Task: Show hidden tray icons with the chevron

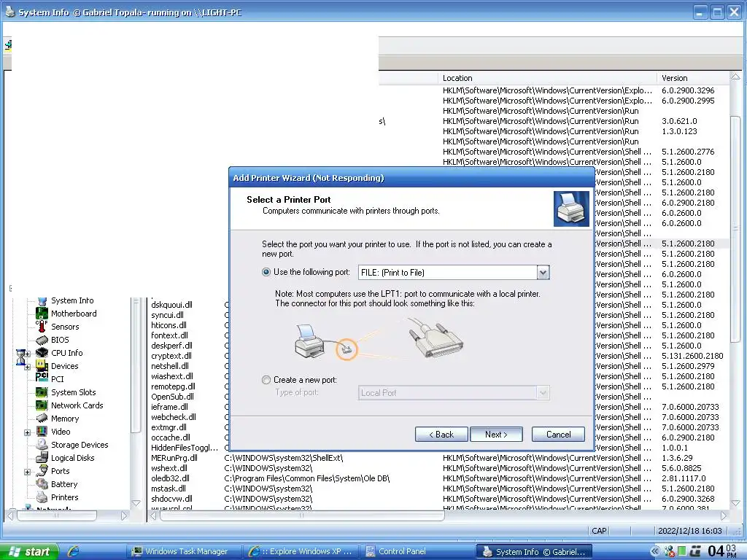Action: tap(656, 551)
